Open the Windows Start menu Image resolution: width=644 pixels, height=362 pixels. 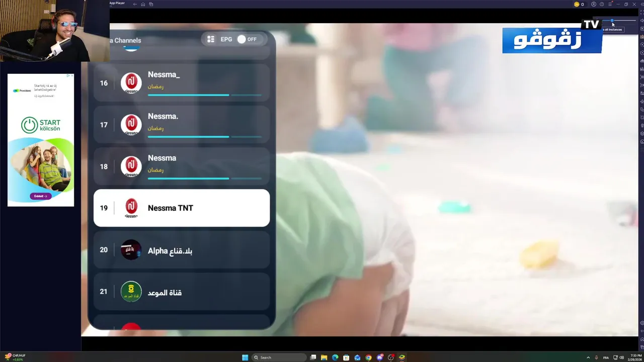coord(245,357)
